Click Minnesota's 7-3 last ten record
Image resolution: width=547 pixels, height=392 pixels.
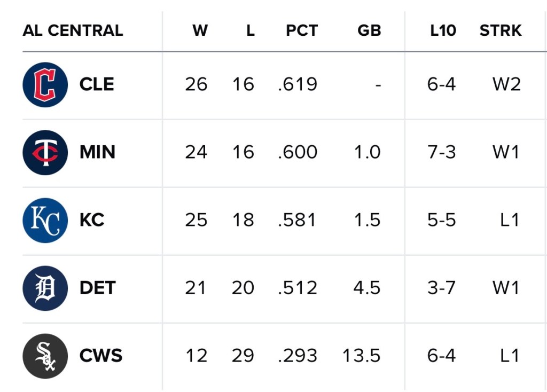click(441, 152)
